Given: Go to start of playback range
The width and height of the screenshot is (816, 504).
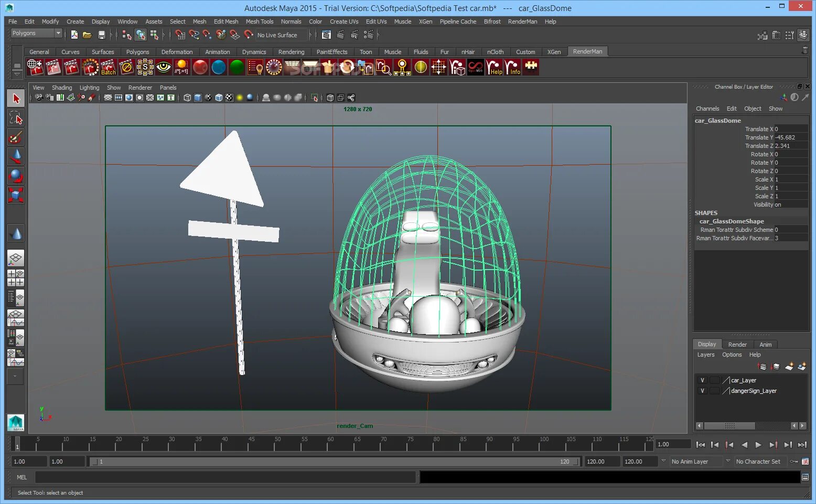Looking at the screenshot, I should tap(700, 445).
